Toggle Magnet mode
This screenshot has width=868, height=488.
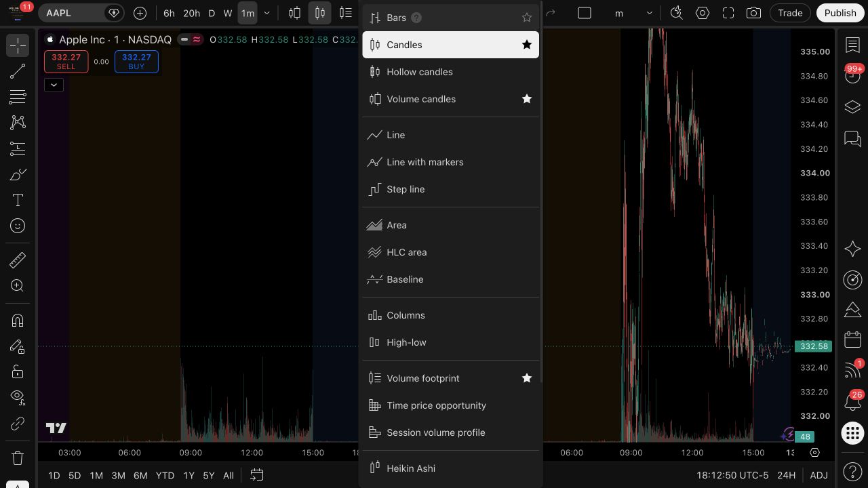pos(18,320)
